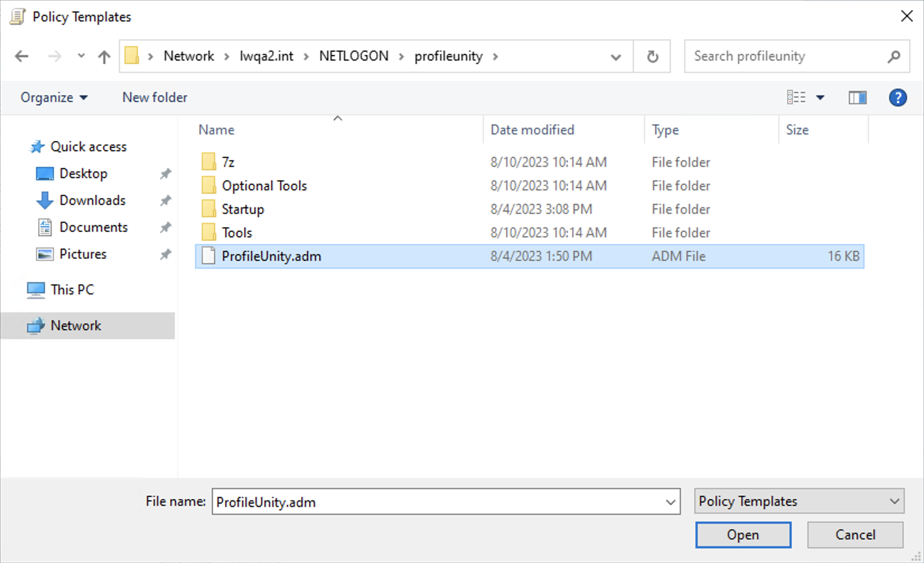
Task: Sort files by Date modified column
Action: point(532,130)
